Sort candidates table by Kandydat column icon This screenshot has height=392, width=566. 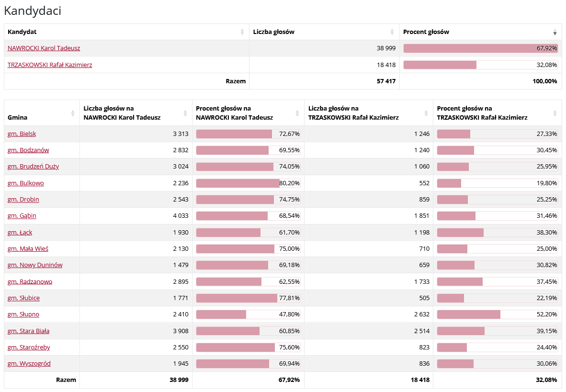point(242,32)
